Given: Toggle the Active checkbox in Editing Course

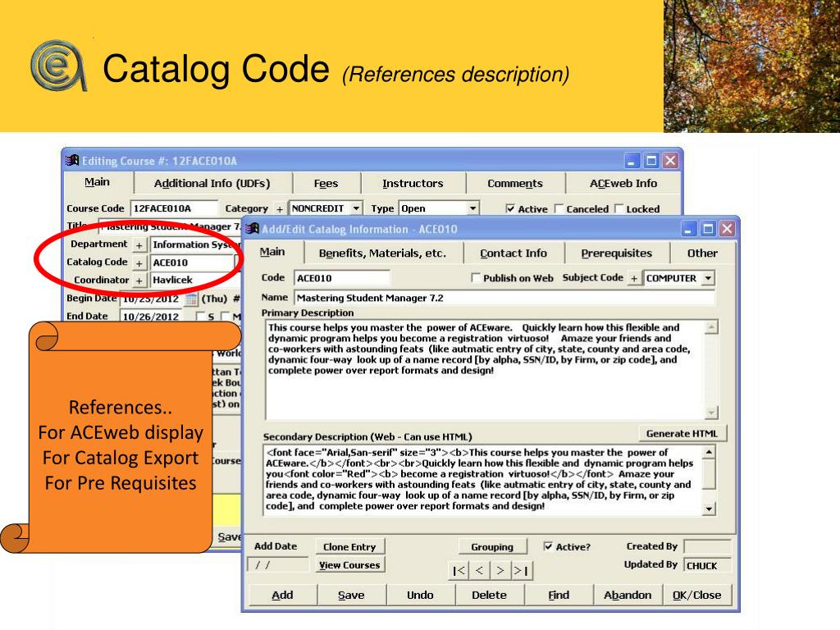Looking at the screenshot, I should tap(510, 209).
